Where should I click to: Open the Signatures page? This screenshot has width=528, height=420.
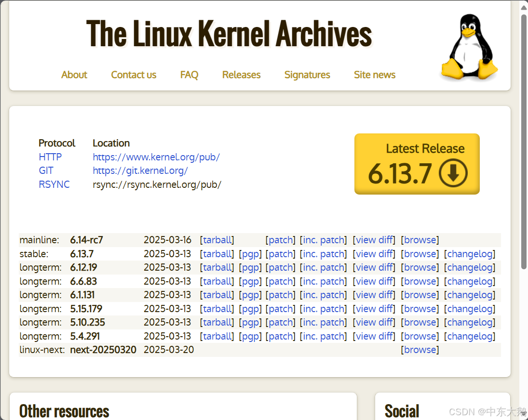(307, 75)
